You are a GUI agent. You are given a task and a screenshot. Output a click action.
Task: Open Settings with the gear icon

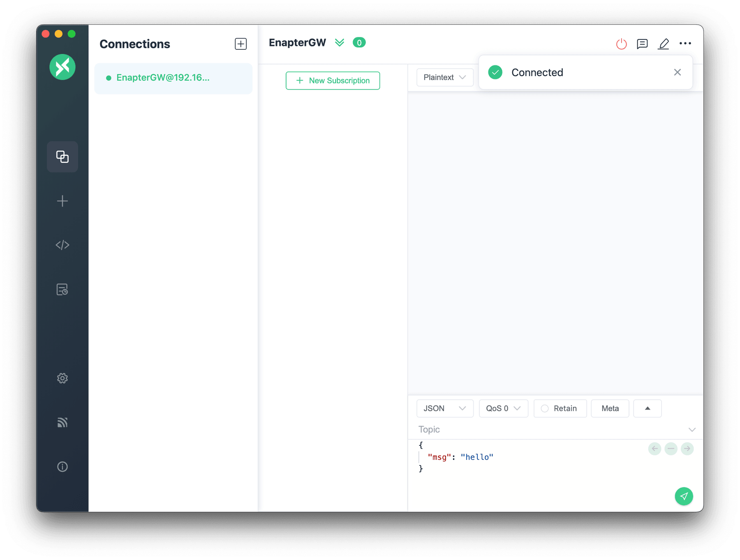pyautogui.click(x=62, y=378)
